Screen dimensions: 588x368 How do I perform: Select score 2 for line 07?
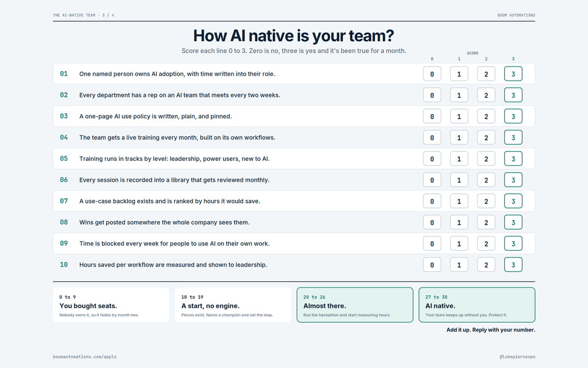pos(486,201)
